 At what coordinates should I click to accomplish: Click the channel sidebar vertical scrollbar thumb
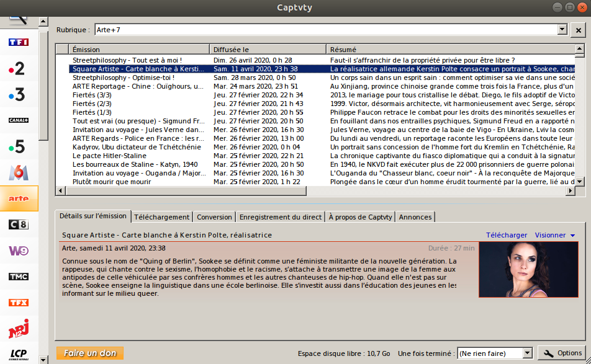[x=43, y=85]
